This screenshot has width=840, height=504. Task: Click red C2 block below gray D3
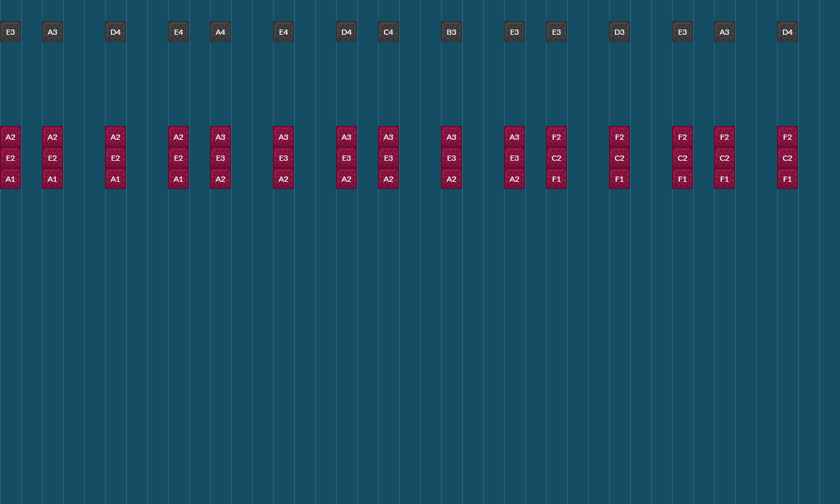619,158
